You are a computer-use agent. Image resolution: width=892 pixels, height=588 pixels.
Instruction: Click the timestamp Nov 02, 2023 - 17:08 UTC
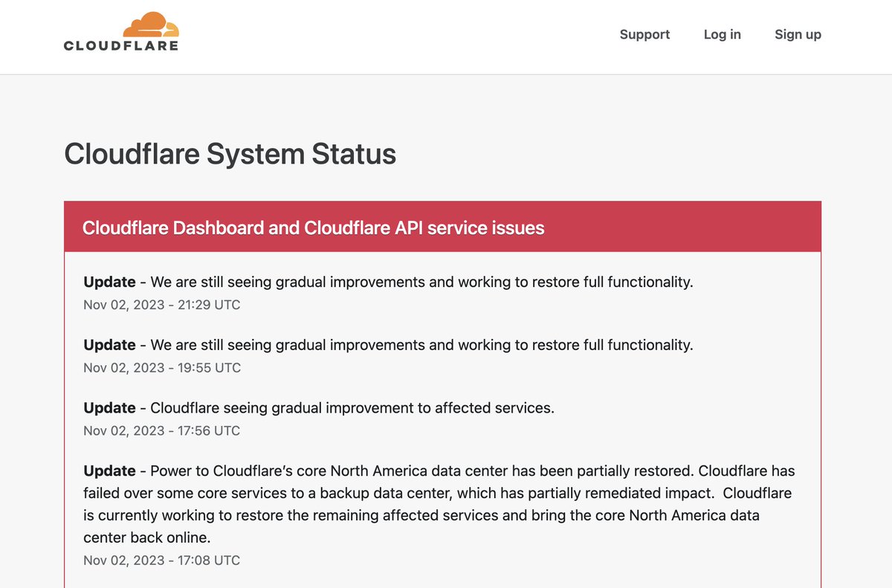point(162,560)
